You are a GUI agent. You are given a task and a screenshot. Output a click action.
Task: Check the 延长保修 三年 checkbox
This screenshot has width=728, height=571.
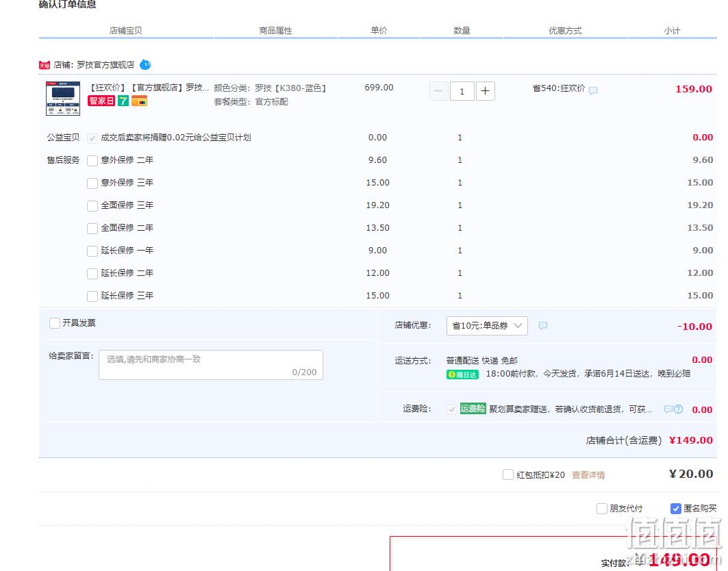pos(92,296)
